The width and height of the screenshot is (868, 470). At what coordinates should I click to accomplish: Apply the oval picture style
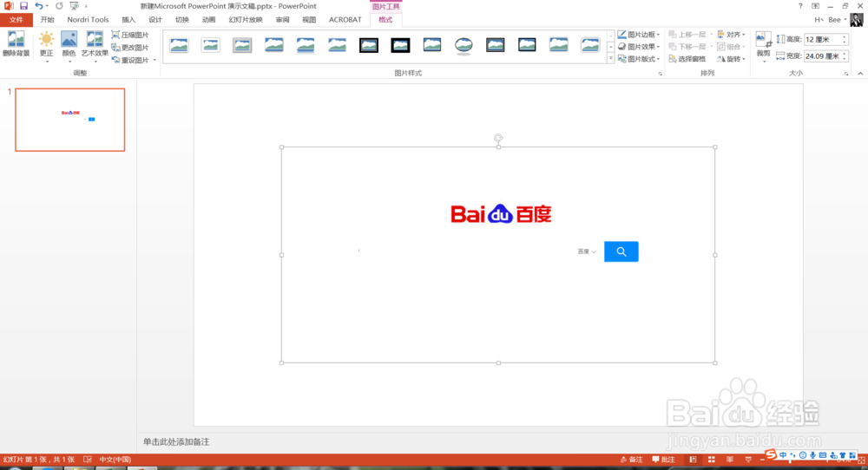[464, 45]
